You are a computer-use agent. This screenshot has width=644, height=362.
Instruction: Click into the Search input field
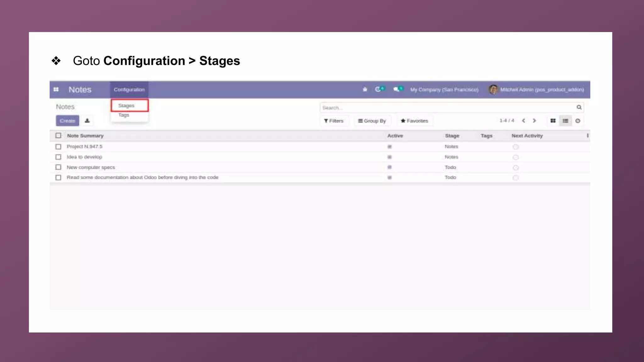(x=447, y=108)
